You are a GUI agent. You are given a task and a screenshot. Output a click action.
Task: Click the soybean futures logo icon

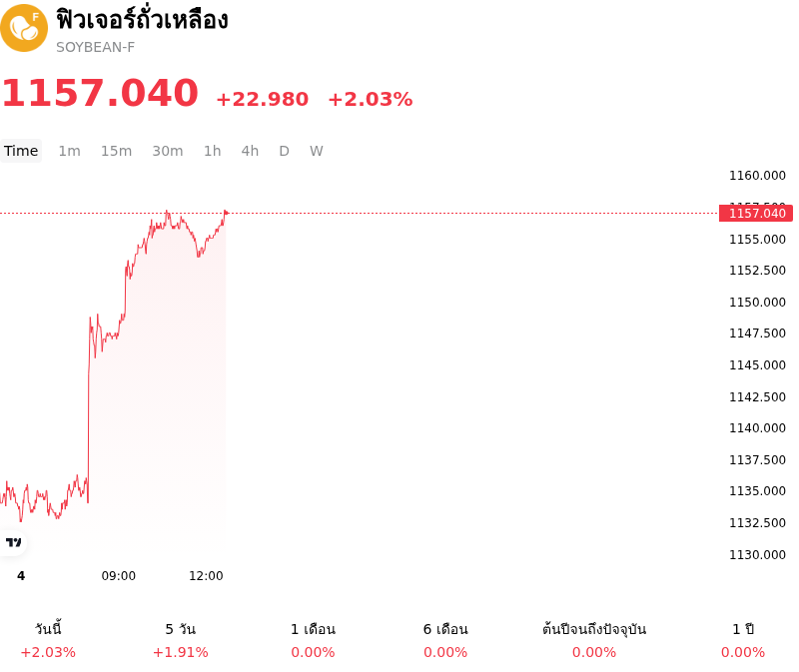[x=24, y=28]
